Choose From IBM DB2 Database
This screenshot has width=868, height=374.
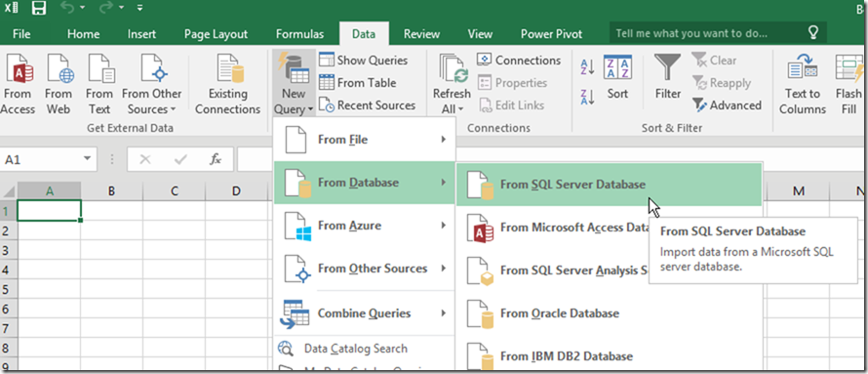[609, 355]
